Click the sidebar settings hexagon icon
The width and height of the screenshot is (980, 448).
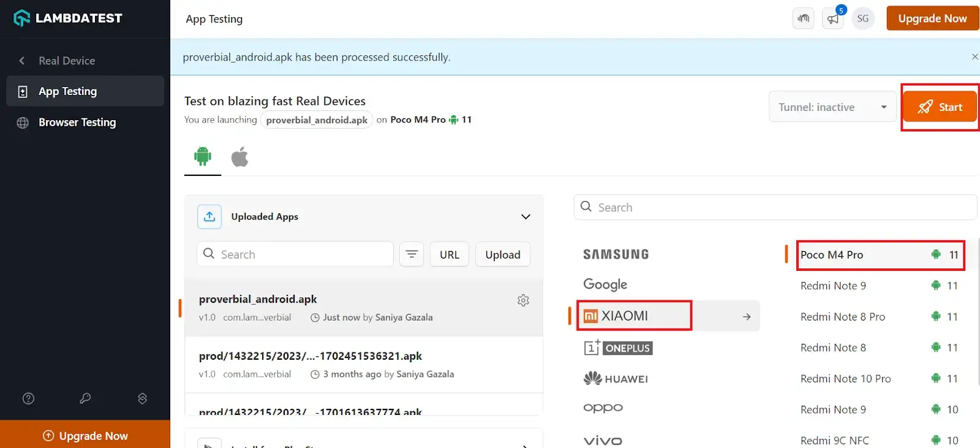click(142, 399)
